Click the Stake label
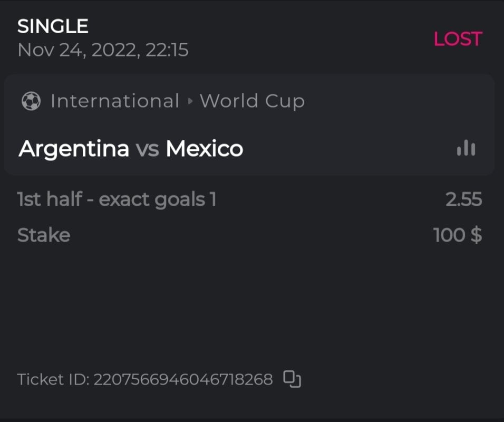This screenshot has width=504, height=422. pos(43,235)
